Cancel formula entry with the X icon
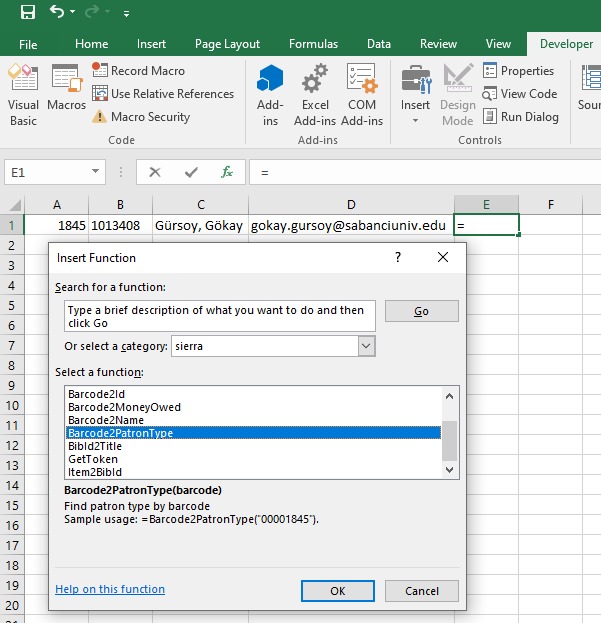Image resolution: width=601 pixels, height=623 pixels. coord(155,172)
